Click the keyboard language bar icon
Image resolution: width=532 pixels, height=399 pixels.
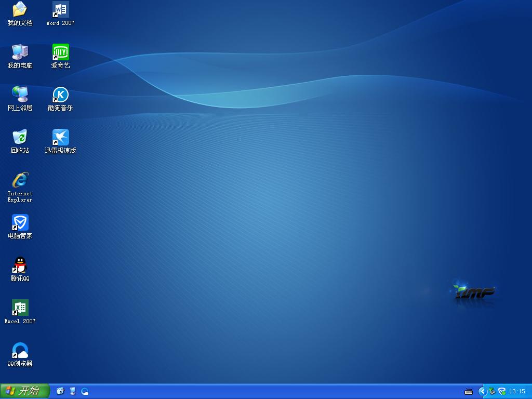pos(469,391)
